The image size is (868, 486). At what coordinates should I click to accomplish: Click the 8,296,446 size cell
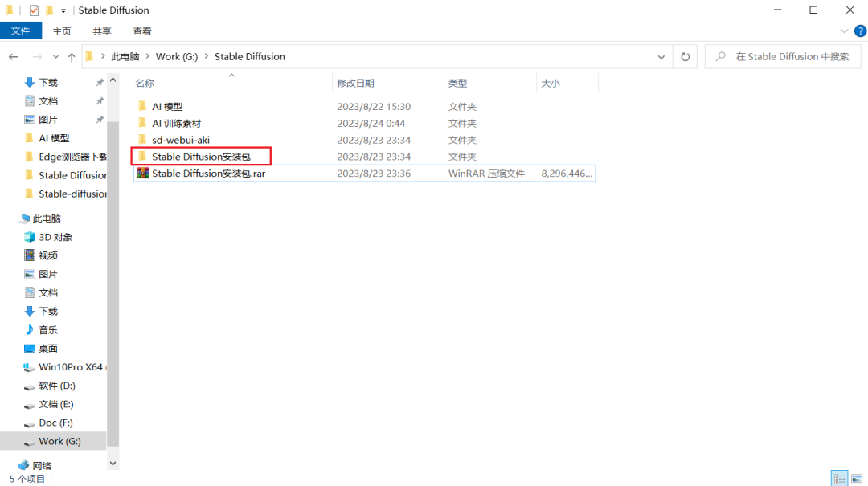pos(567,174)
